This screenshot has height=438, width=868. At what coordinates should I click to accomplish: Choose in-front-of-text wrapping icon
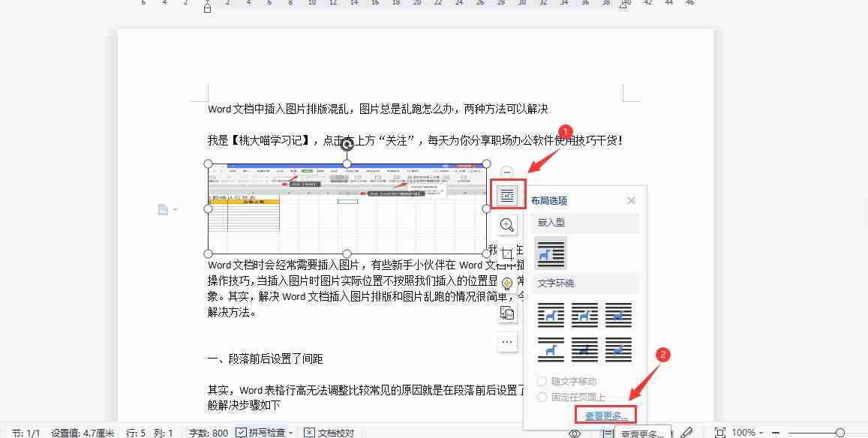(618, 349)
